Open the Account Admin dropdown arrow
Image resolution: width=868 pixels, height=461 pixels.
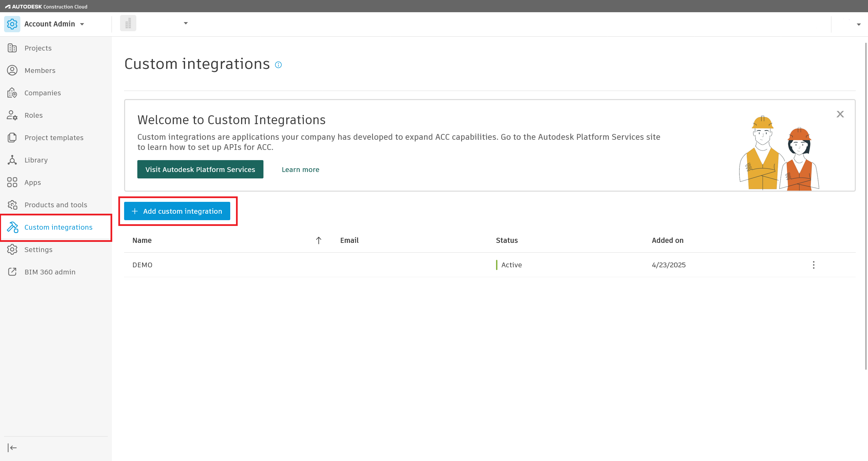82,24
